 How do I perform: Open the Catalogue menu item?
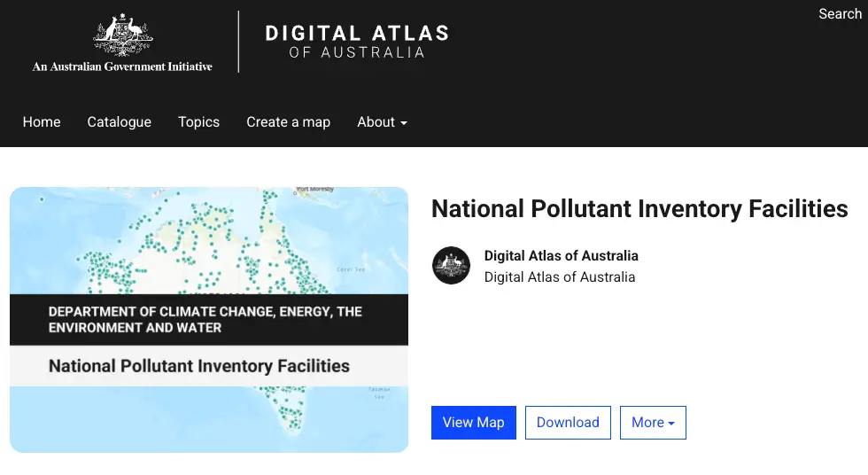tap(119, 121)
